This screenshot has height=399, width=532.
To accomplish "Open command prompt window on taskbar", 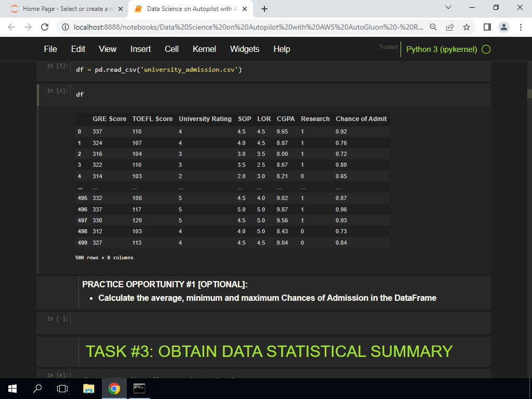I will 139,389.
